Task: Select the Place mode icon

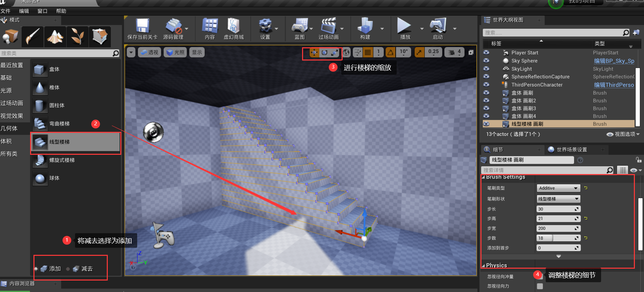Action: [10, 36]
